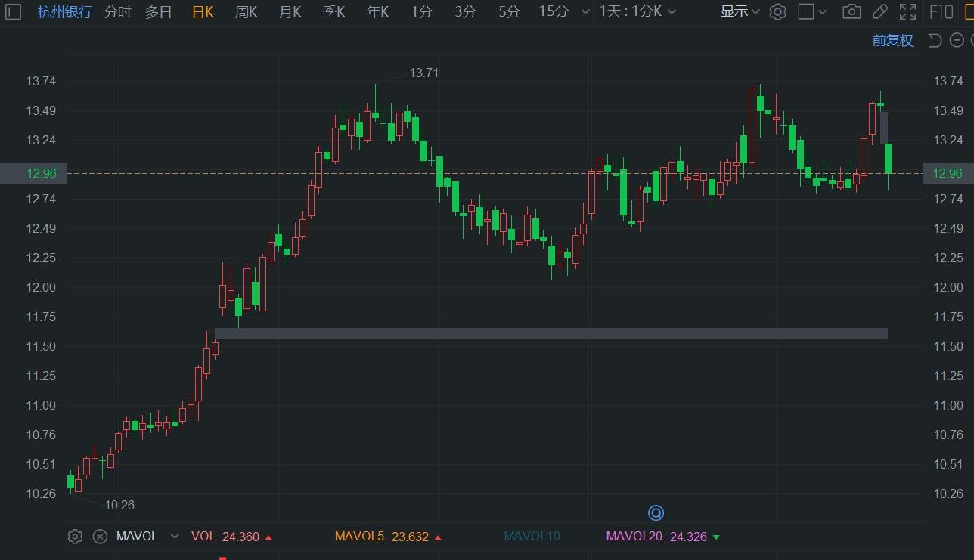Toggle 前复权 price adjustment mode

click(893, 41)
